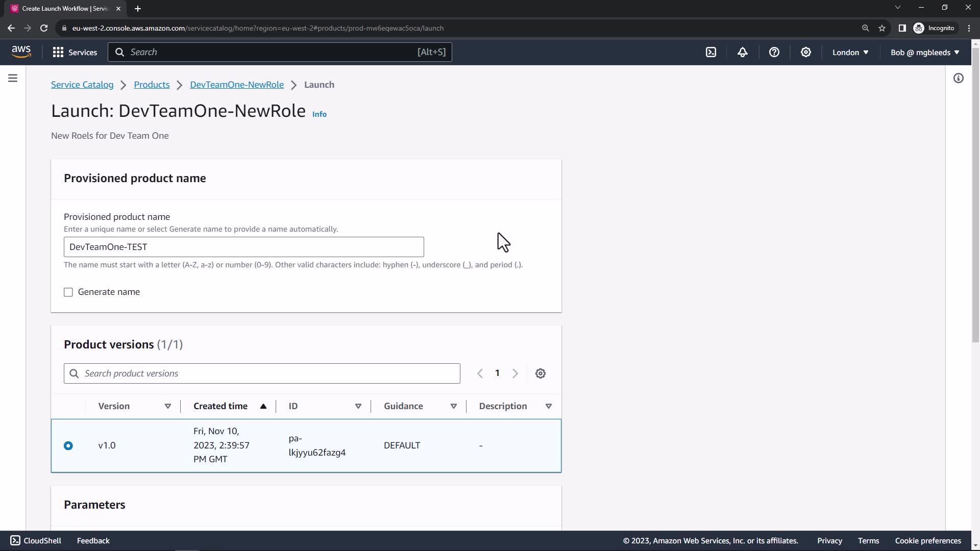Open AWS console settings gear in header
980x551 pixels.
(806, 52)
